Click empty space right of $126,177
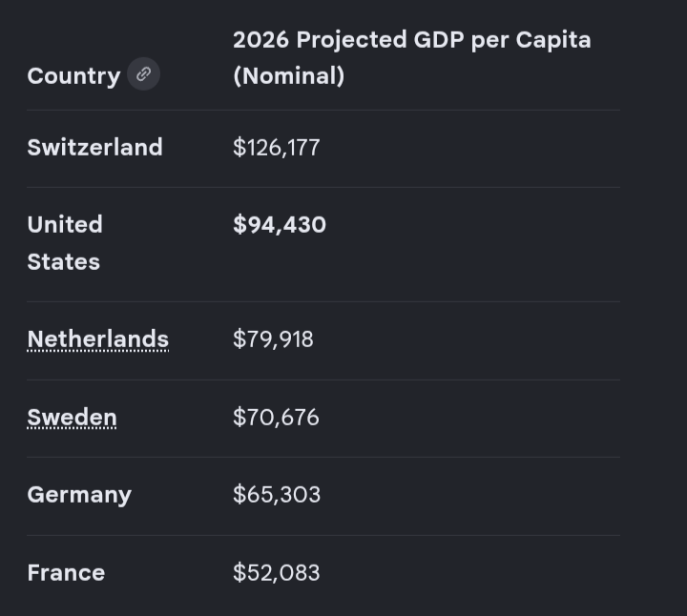This screenshot has height=616, width=687. pyautogui.click(x=468, y=148)
